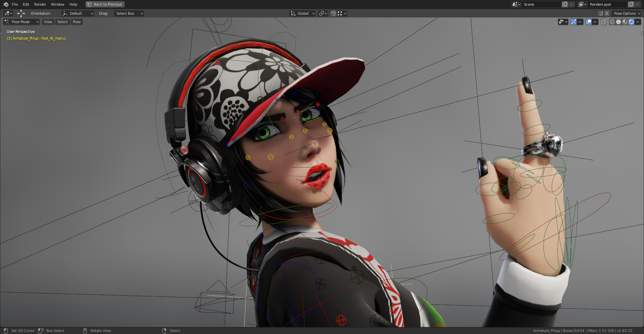
Task: Click the Blender logo menu
Action: 6,4
